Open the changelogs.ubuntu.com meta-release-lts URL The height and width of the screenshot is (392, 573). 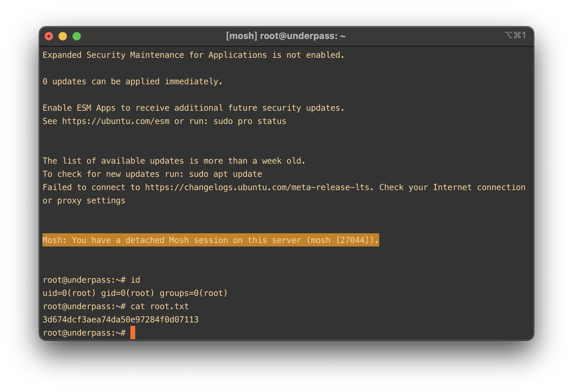pos(257,187)
